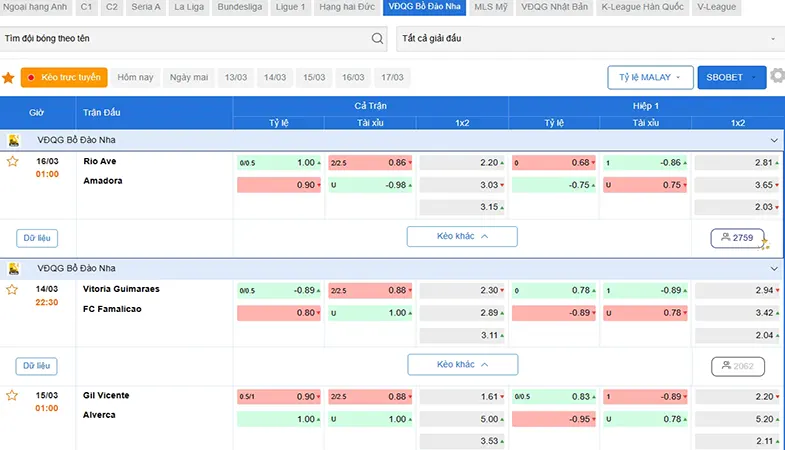Open the settings gear icon
785x450 pixels.
777,76
